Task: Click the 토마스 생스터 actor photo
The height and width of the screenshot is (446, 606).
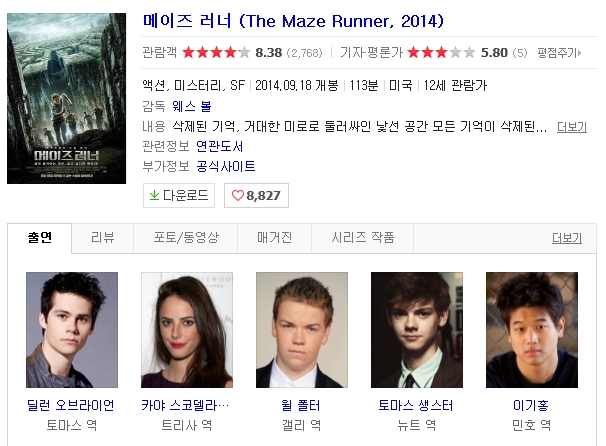Action: (417, 330)
